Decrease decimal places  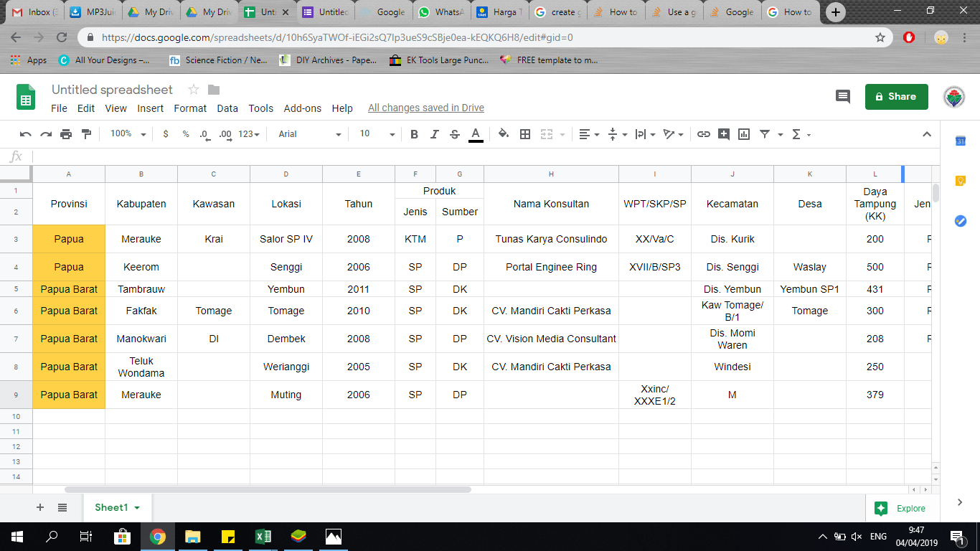tap(204, 134)
